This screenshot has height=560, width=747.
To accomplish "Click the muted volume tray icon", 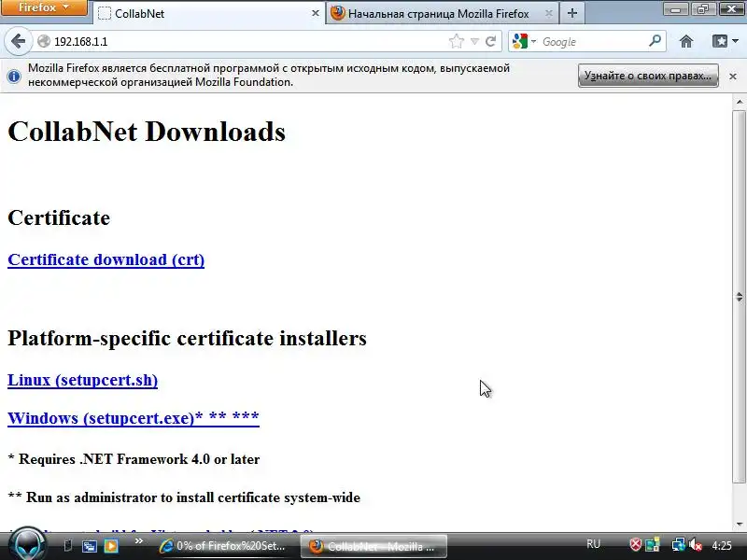I will (696, 545).
